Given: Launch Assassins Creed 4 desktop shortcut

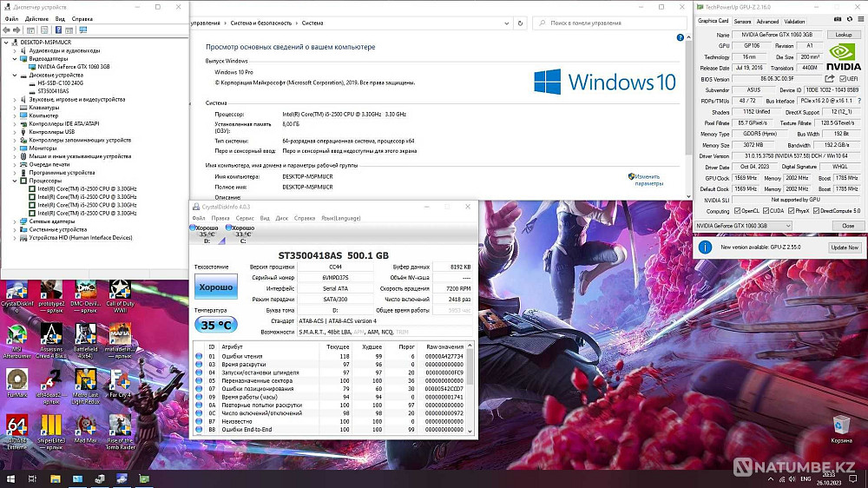Looking at the screenshot, I should [51, 340].
